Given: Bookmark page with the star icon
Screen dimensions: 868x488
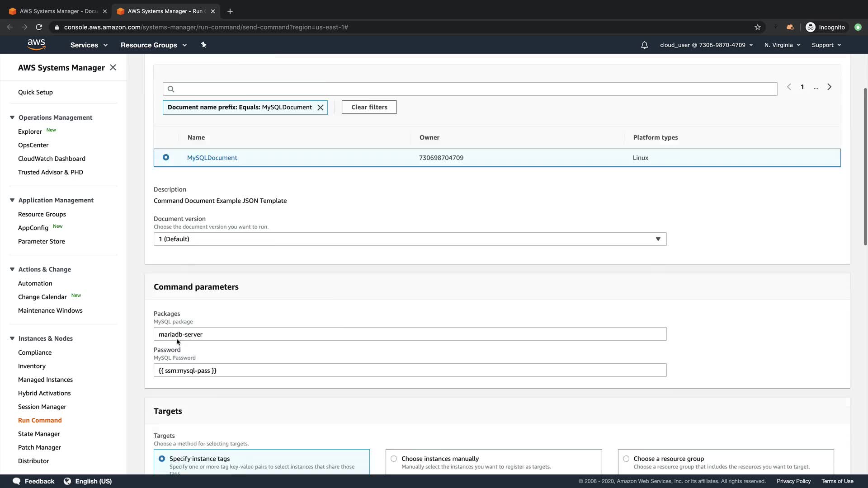Looking at the screenshot, I should point(757,27).
